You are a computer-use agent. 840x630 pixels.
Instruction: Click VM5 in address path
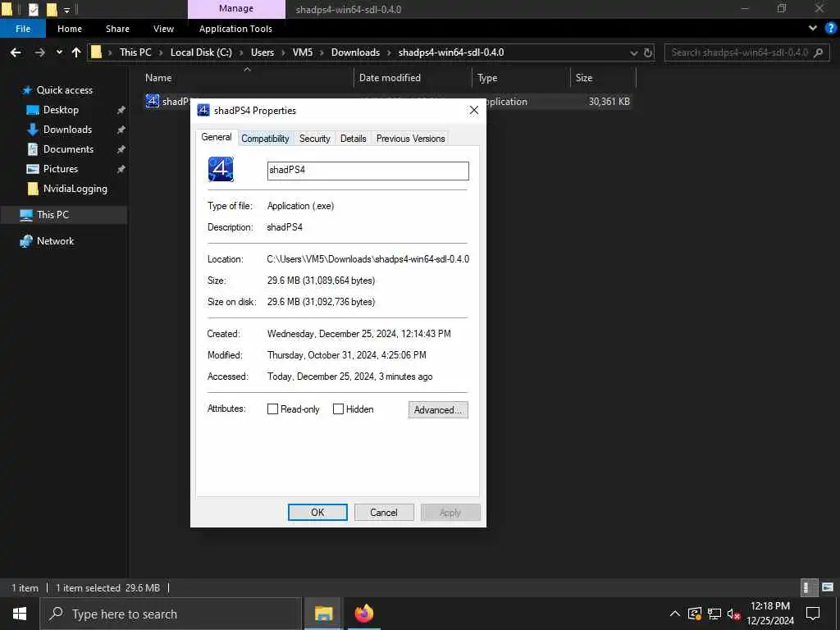(x=302, y=52)
